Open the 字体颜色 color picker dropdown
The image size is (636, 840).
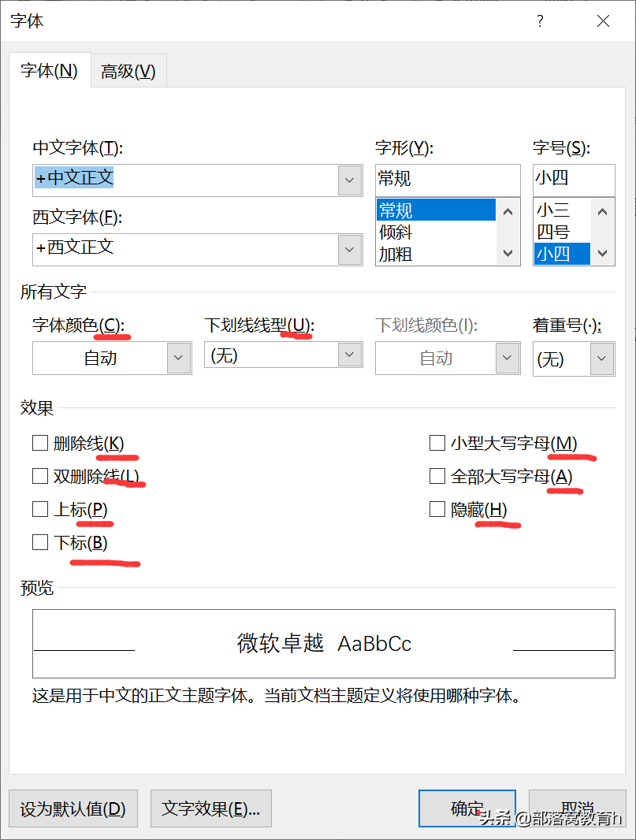[x=179, y=358]
